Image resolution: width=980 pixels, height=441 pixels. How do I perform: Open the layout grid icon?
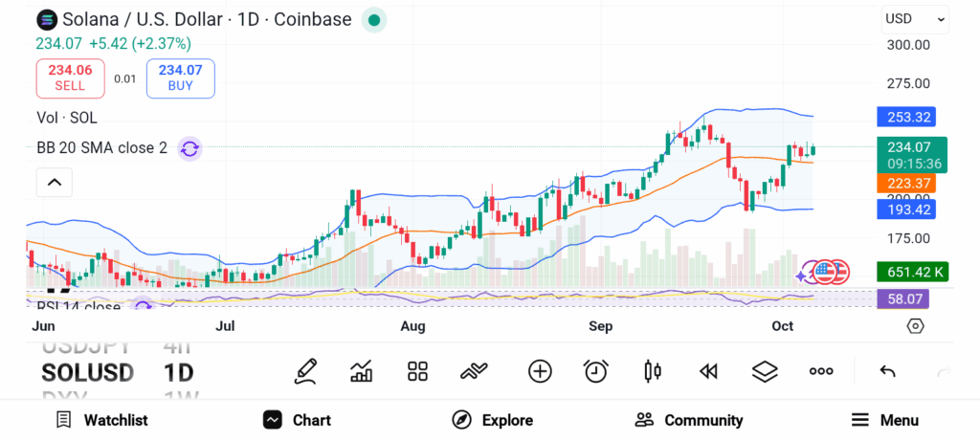click(x=417, y=371)
